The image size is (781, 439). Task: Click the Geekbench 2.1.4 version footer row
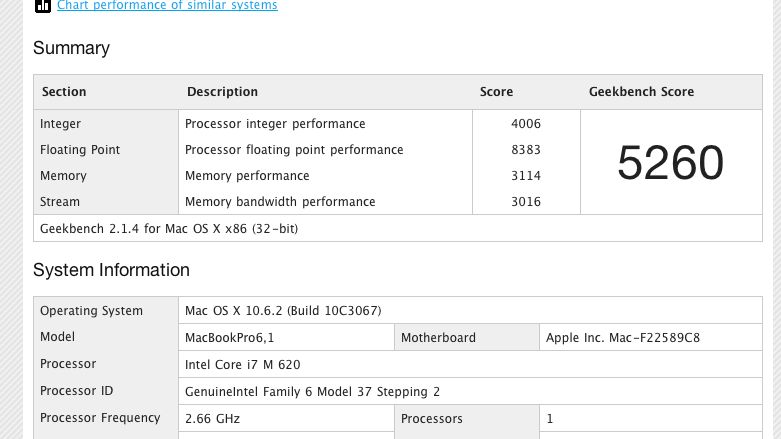pos(169,229)
